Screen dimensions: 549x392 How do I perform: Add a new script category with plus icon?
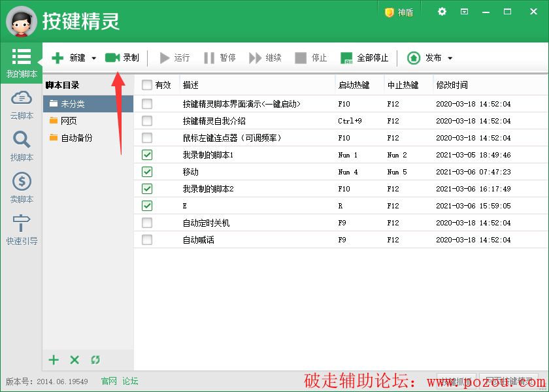54,360
